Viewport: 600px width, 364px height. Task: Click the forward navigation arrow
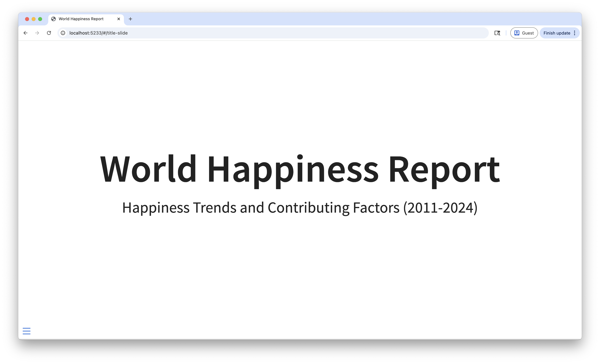(37, 33)
